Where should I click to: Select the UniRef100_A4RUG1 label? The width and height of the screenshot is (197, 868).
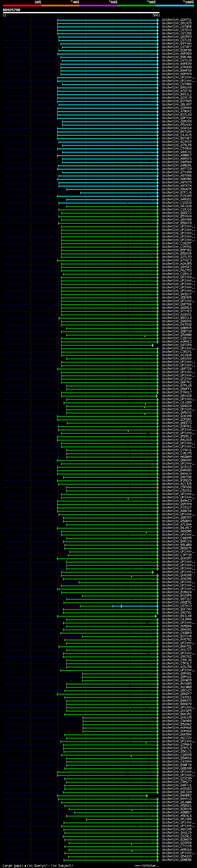176,200
